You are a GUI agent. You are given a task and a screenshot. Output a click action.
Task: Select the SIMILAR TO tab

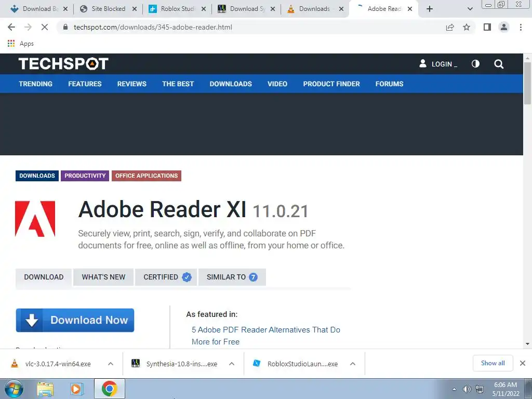click(232, 277)
